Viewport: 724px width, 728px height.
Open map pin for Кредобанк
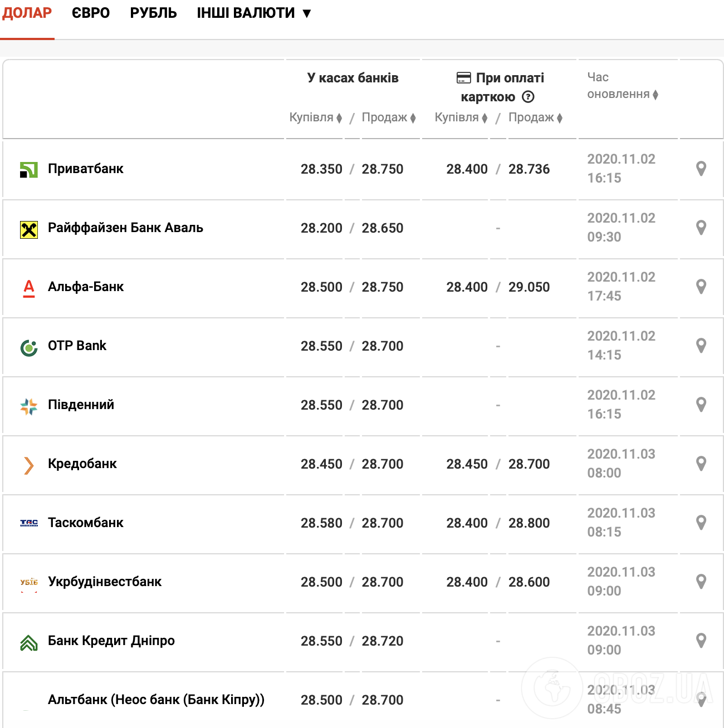pyautogui.click(x=701, y=464)
